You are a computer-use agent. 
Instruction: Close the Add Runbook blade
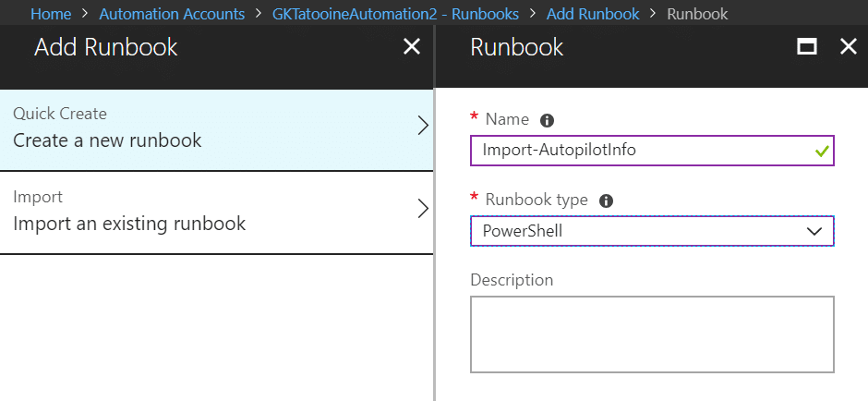click(x=411, y=47)
